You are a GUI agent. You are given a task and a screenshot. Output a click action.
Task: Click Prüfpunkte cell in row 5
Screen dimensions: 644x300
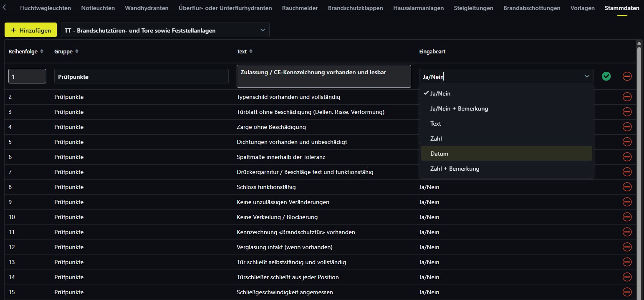pos(69,142)
